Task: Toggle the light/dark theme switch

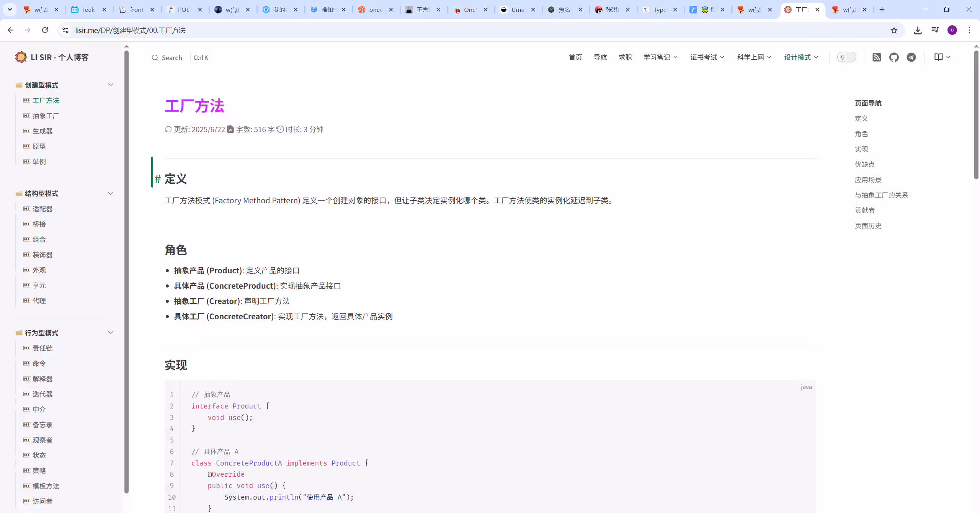Action: [846, 57]
